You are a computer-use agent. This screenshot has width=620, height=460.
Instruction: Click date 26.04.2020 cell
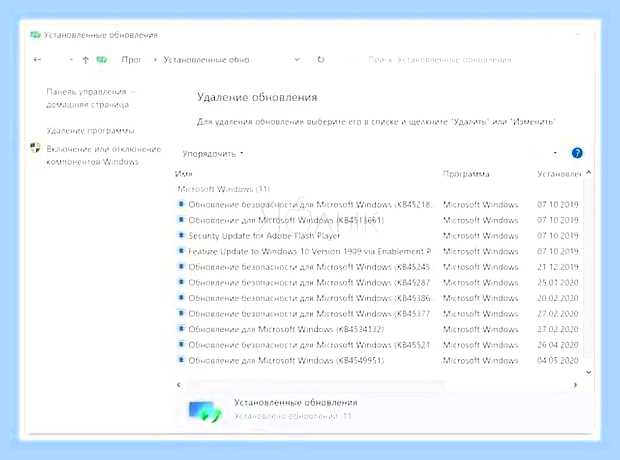click(x=558, y=345)
